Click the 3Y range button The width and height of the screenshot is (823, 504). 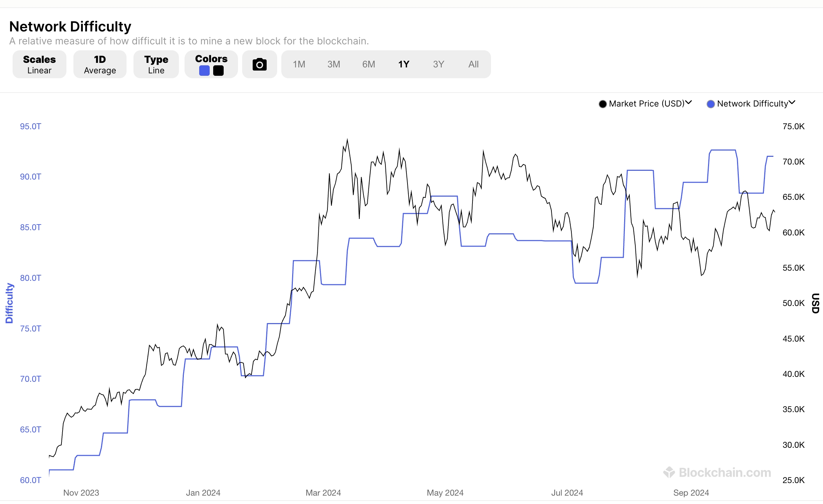[x=438, y=64]
